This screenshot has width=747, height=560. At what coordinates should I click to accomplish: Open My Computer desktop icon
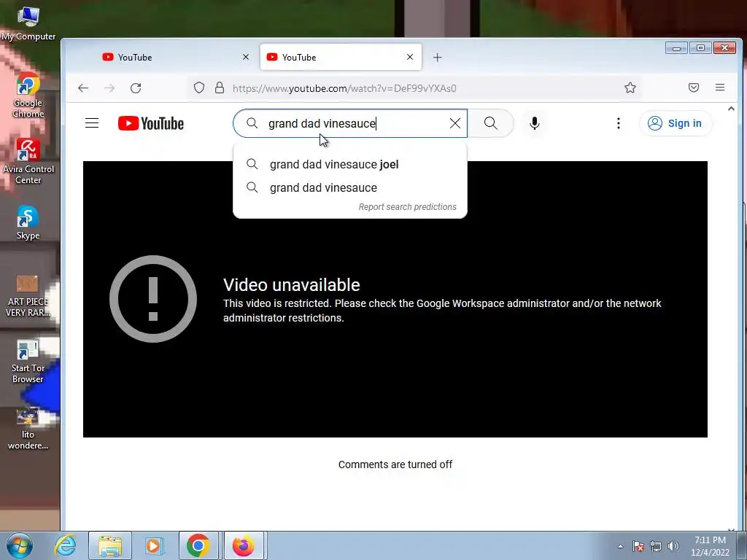click(28, 24)
